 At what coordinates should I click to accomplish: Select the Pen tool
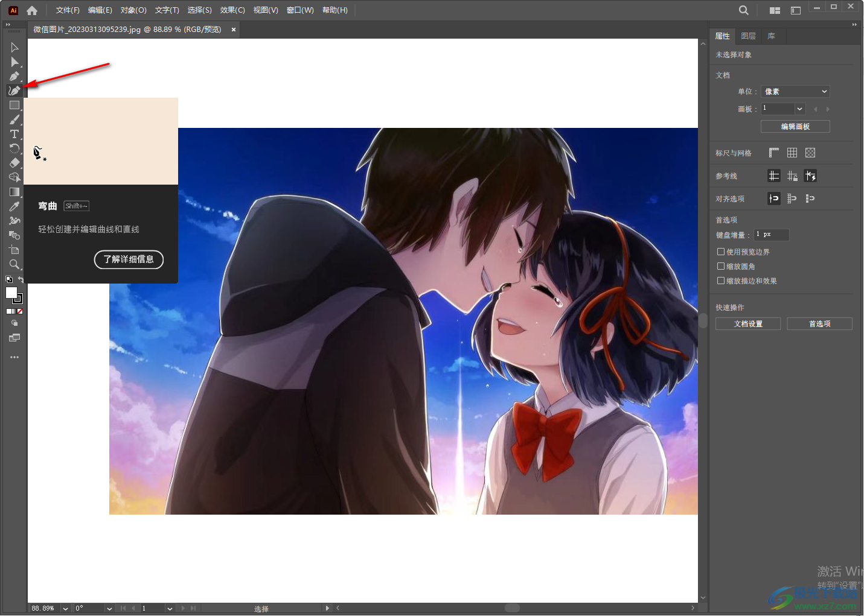pyautogui.click(x=14, y=76)
